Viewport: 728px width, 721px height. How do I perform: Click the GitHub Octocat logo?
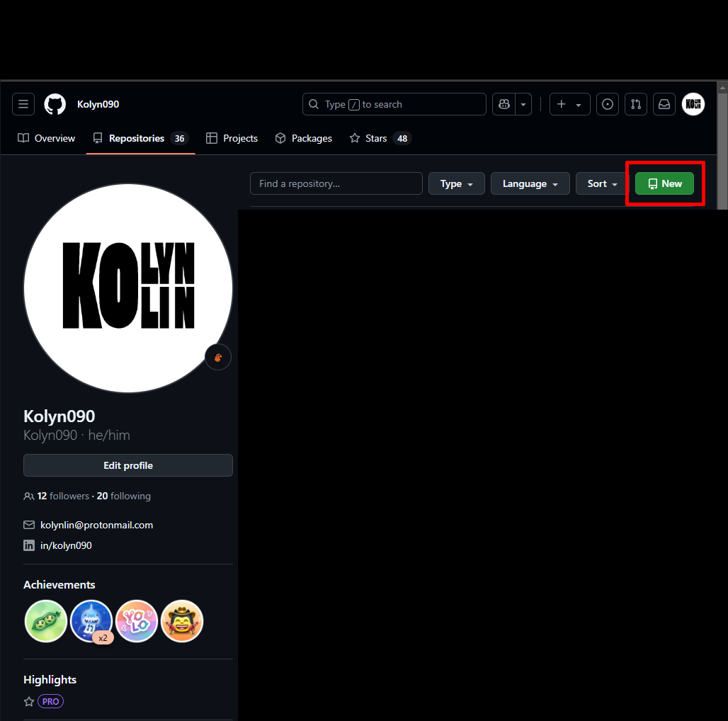point(55,104)
